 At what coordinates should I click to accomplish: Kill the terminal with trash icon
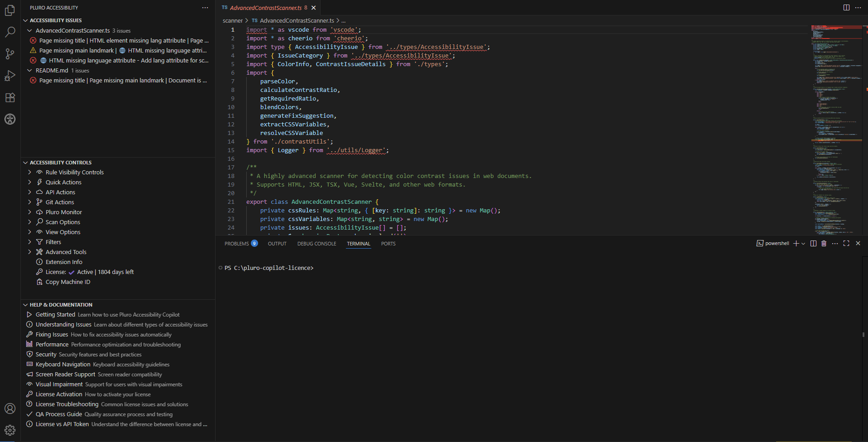824,244
